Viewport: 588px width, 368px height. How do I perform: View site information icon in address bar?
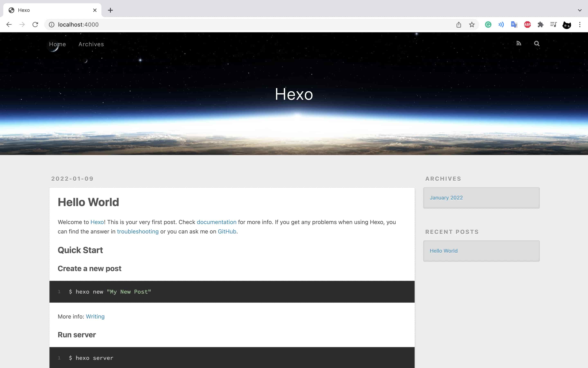[52, 25]
